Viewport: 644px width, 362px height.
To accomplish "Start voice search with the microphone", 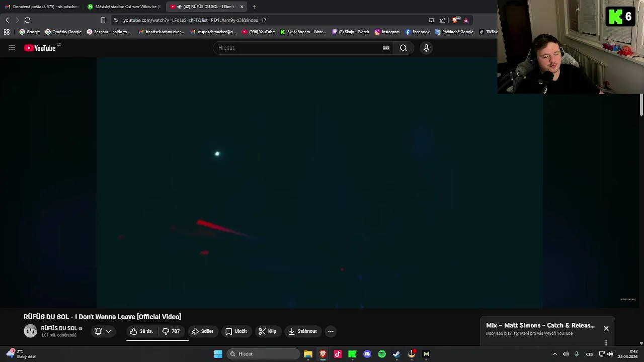I will pyautogui.click(x=426, y=48).
